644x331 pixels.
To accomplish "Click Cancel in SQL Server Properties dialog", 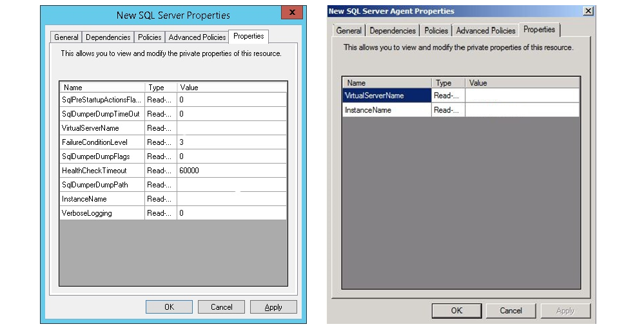I will 221,307.
